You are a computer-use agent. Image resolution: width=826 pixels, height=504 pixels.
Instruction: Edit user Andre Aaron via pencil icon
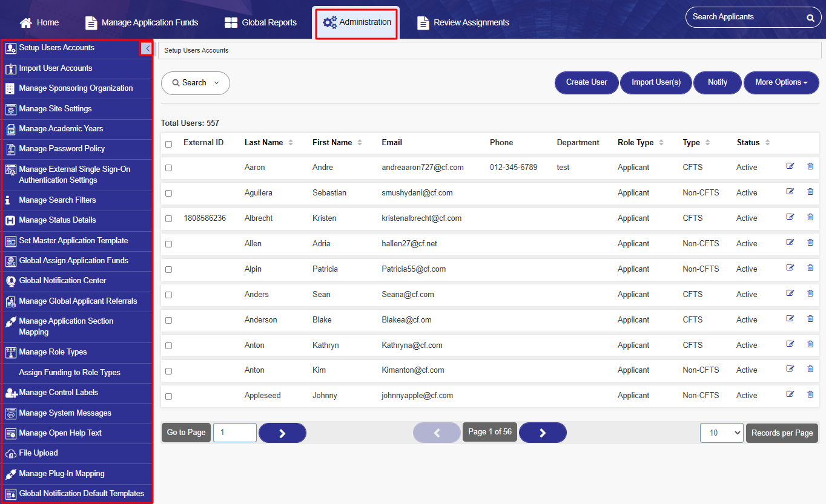790,166
